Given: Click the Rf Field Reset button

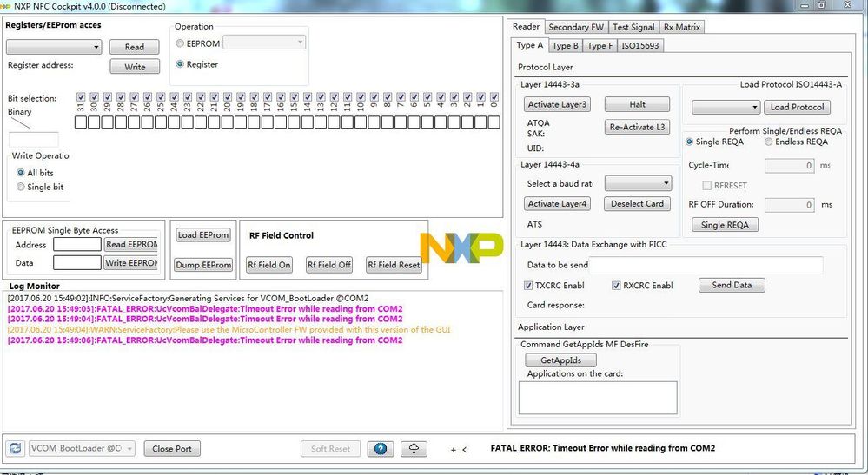Looking at the screenshot, I should pos(394,265).
